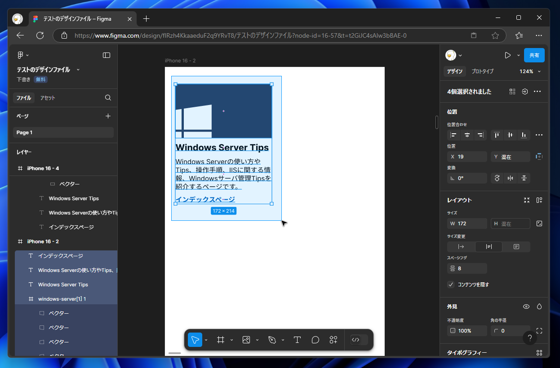The image size is (560, 368).
Task: Select the Pen tool in toolbar
Action: 272,340
